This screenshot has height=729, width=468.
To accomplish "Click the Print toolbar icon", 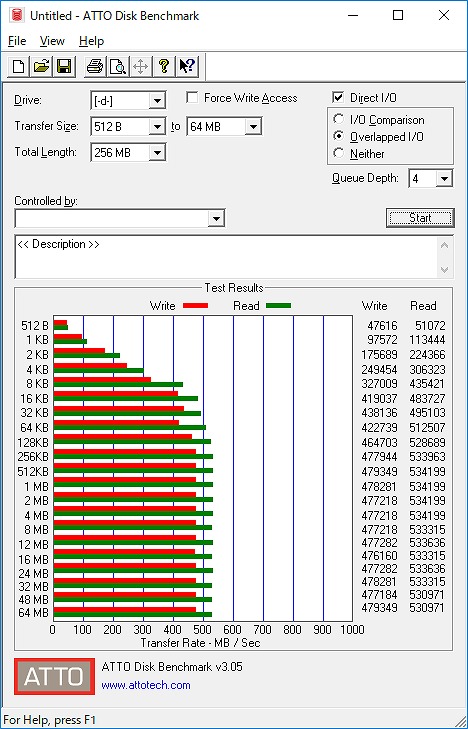I will pos(95,66).
